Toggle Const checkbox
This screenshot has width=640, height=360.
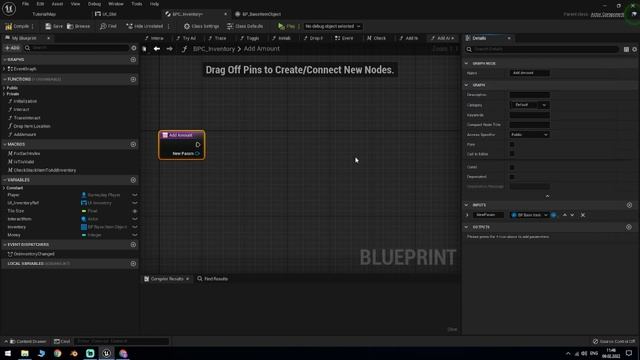[x=512, y=167]
